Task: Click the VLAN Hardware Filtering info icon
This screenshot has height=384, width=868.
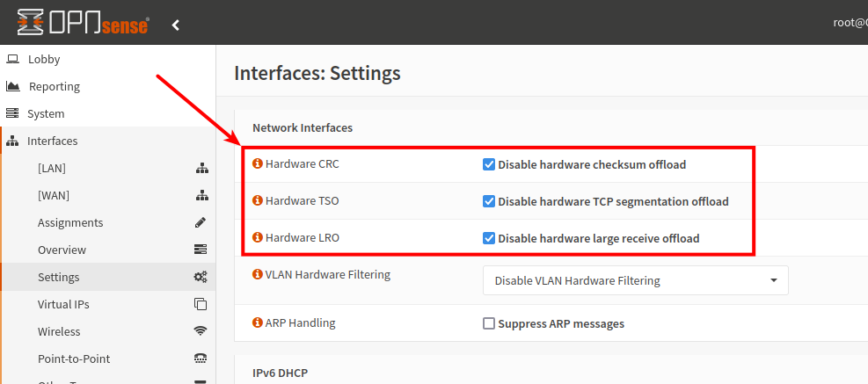Action: 258,274
